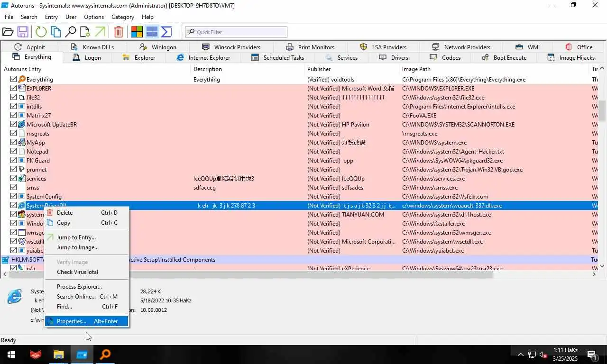Viewport: 607px width, 364px height.
Task: Open the User menu
Action: pyautogui.click(x=71, y=17)
